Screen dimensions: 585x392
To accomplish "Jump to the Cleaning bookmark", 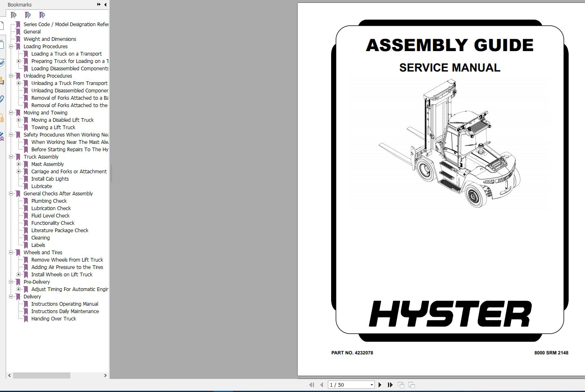I will (40, 238).
